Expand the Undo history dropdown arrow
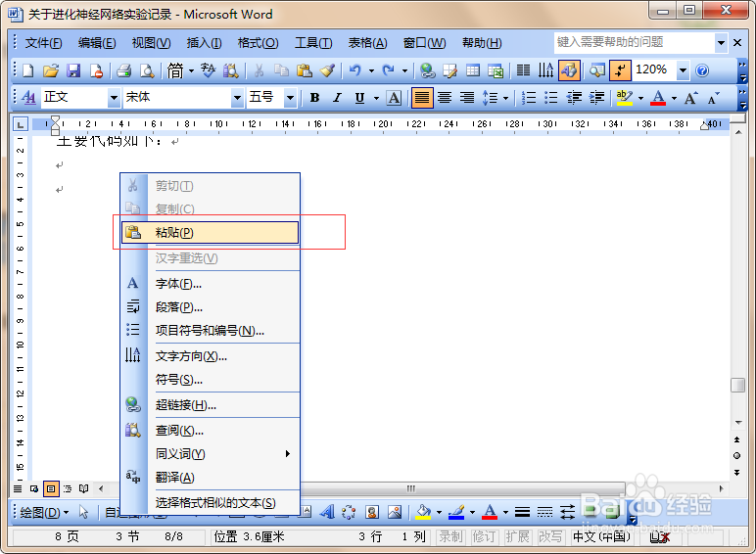This screenshot has height=554, width=756. [372, 70]
